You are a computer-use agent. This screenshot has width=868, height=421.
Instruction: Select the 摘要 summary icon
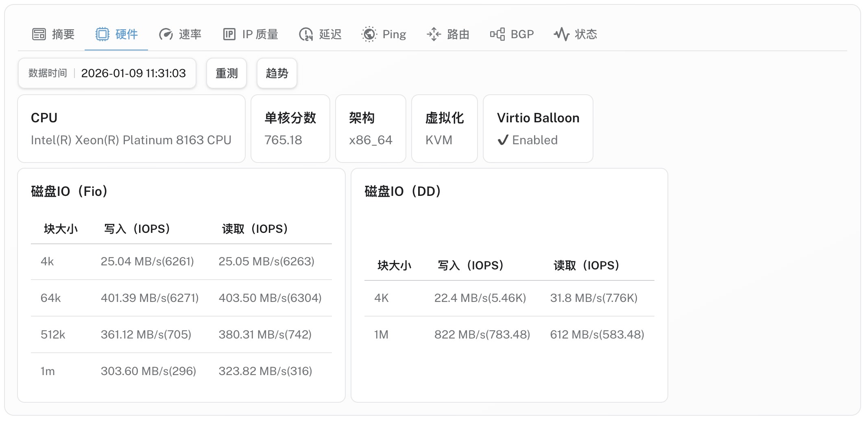point(39,35)
